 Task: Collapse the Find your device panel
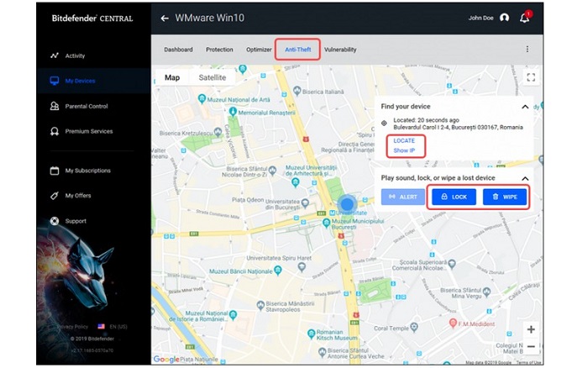click(525, 107)
